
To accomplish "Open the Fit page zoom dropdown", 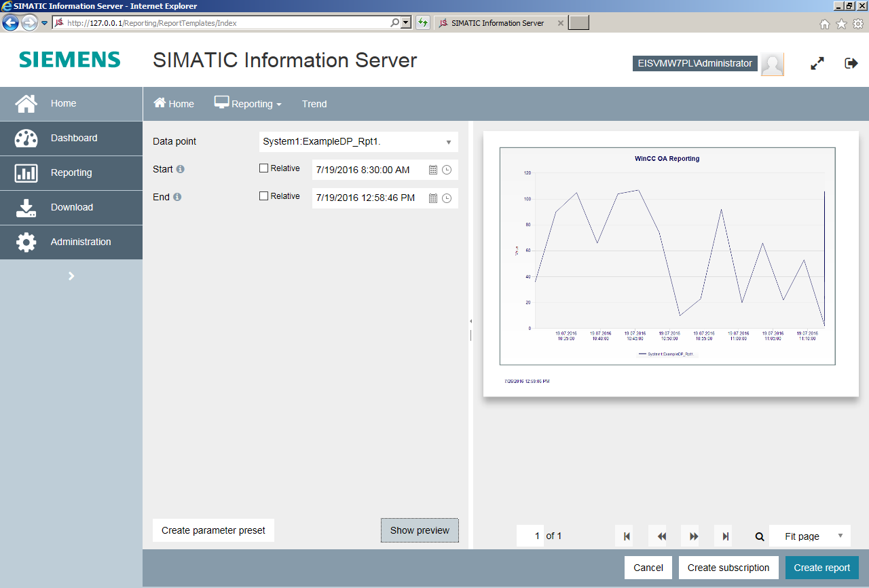I will (x=809, y=536).
